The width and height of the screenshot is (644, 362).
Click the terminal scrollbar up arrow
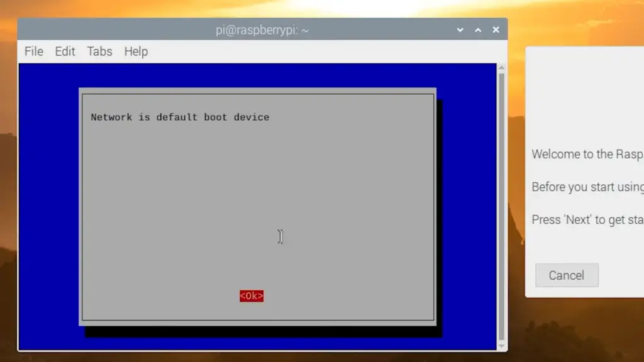(x=501, y=68)
